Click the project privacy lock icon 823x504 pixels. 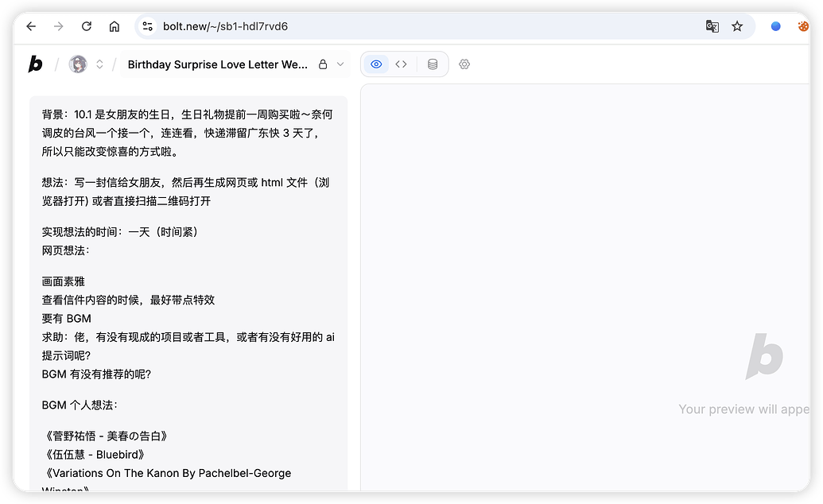tap(323, 64)
